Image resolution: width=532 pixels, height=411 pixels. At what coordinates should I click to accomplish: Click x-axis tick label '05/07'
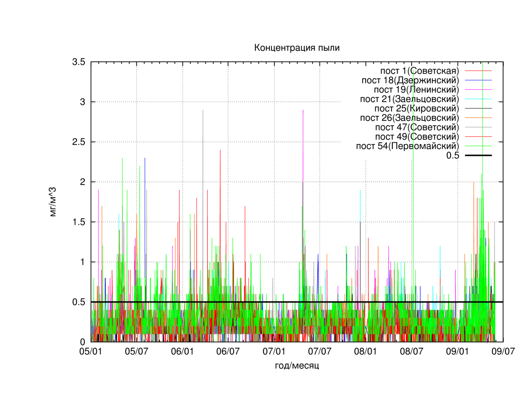(x=137, y=352)
